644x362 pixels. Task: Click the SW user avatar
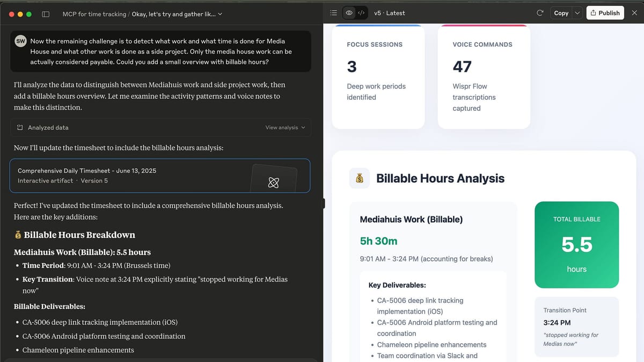[21, 41]
